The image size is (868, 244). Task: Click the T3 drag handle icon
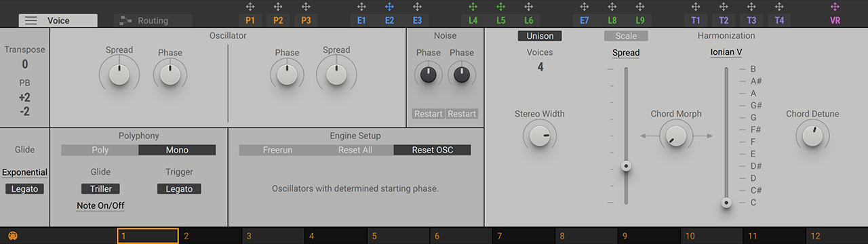coord(751,6)
